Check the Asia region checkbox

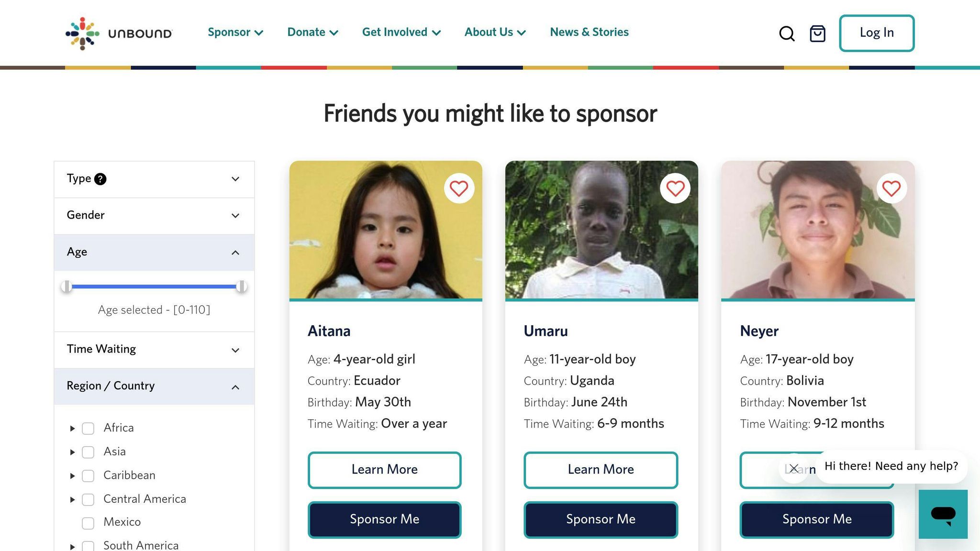(88, 452)
